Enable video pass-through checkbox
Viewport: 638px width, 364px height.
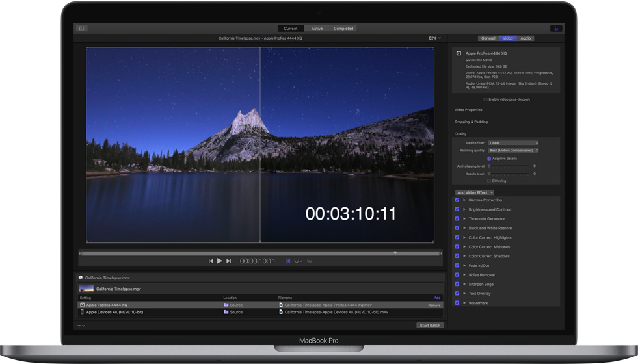tap(485, 99)
